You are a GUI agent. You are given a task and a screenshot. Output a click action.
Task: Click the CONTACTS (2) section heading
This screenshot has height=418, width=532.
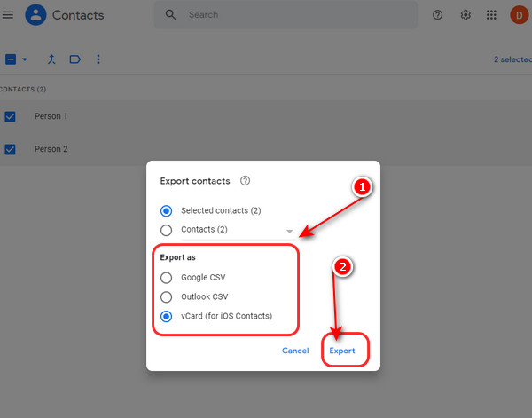pos(23,90)
